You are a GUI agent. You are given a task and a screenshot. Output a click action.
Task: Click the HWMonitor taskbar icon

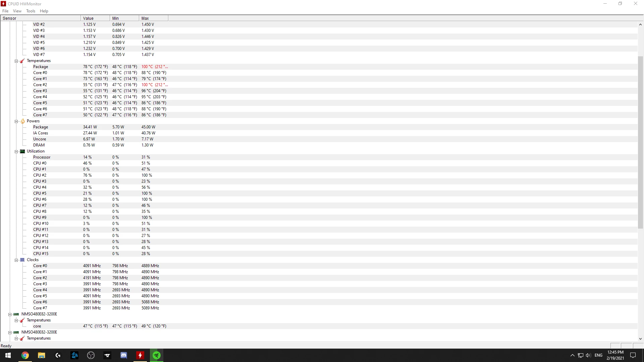point(140,355)
